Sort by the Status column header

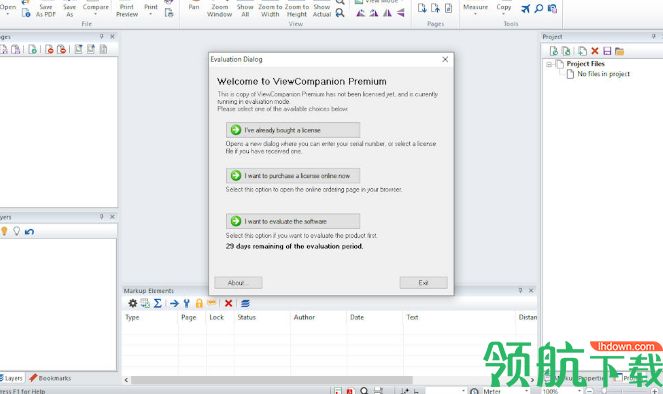click(x=262, y=317)
